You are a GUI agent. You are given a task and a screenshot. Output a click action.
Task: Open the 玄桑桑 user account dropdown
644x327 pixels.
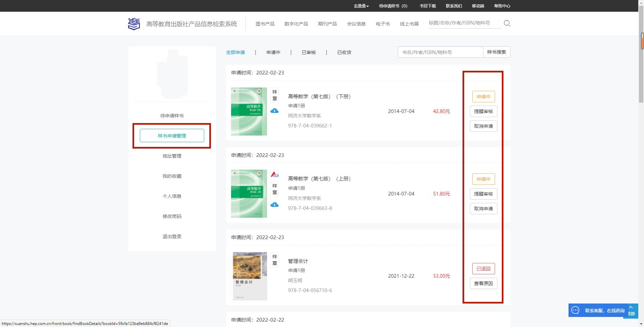[361, 6]
